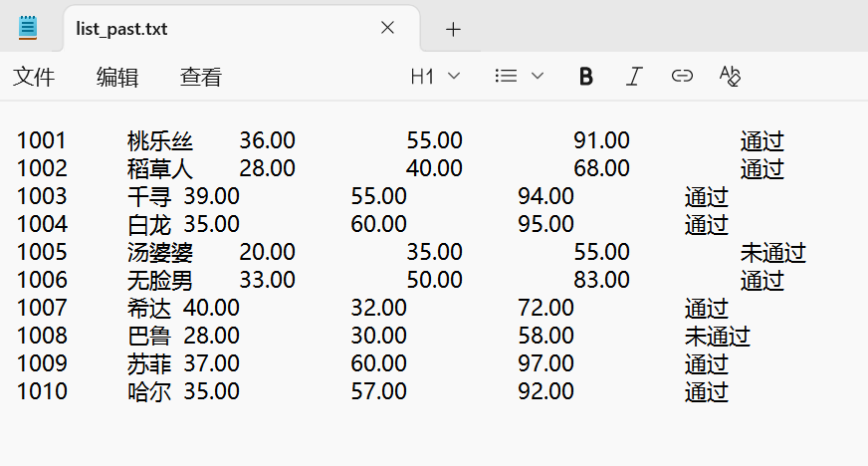
Task: Click the name 千寻
Action: click(x=149, y=196)
